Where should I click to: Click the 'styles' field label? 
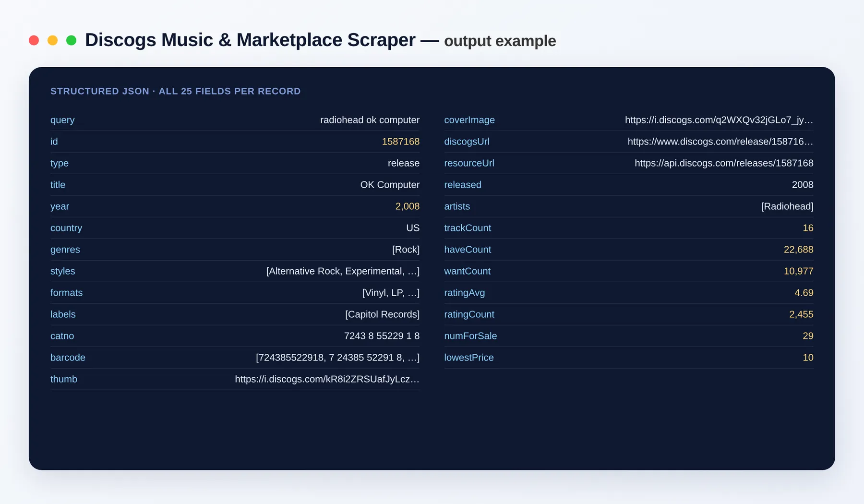63,271
